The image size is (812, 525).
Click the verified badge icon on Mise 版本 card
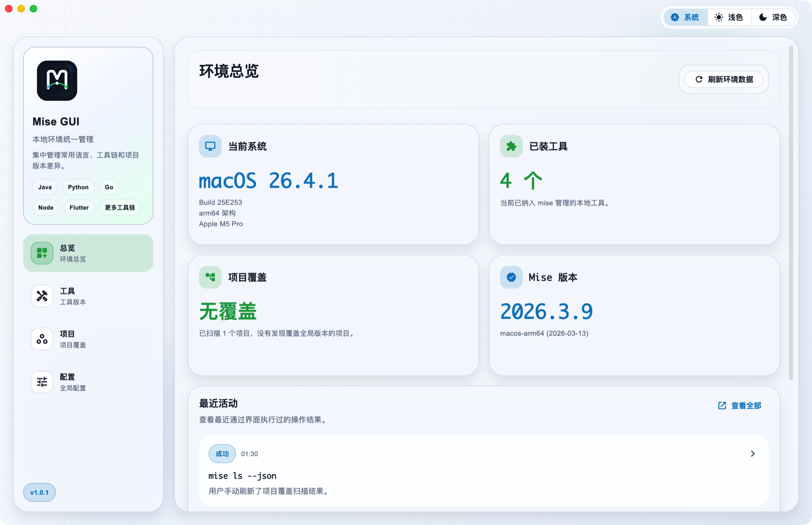[511, 277]
